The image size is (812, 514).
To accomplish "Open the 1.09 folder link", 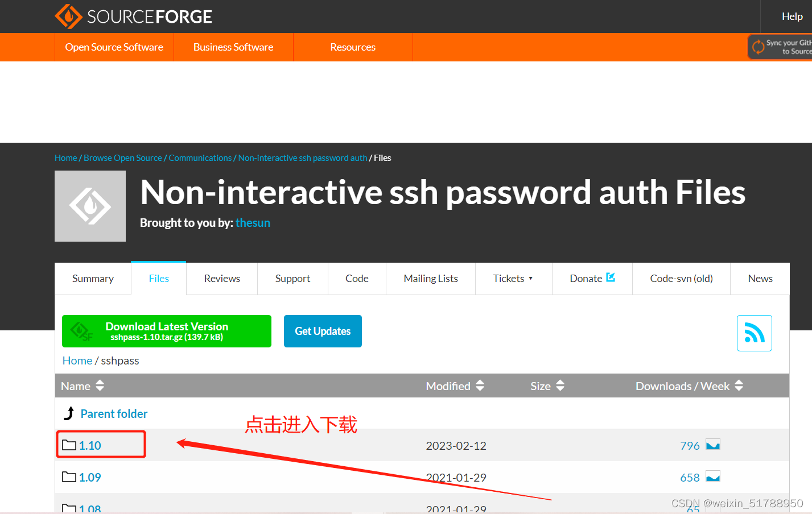I will point(90,477).
